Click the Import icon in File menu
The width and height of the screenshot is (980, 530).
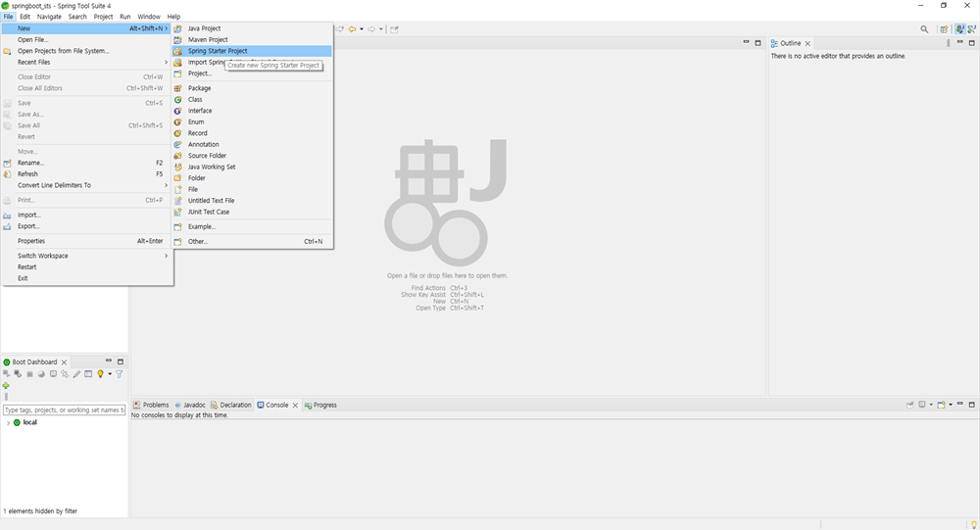click(x=8, y=215)
